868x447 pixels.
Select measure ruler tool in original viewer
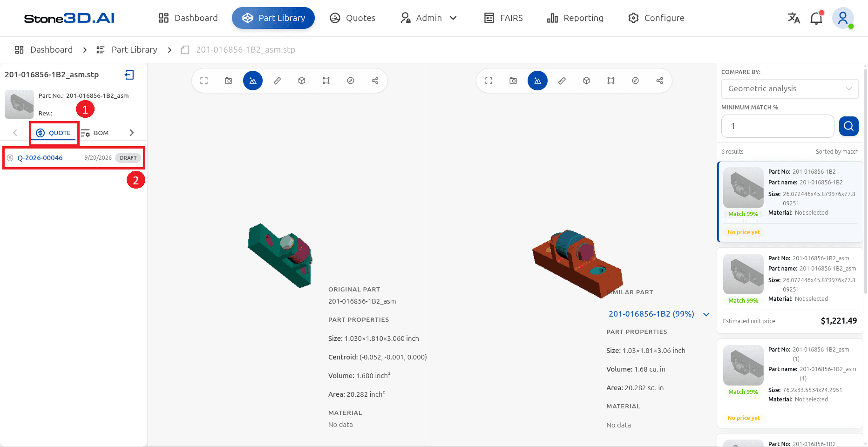click(277, 81)
